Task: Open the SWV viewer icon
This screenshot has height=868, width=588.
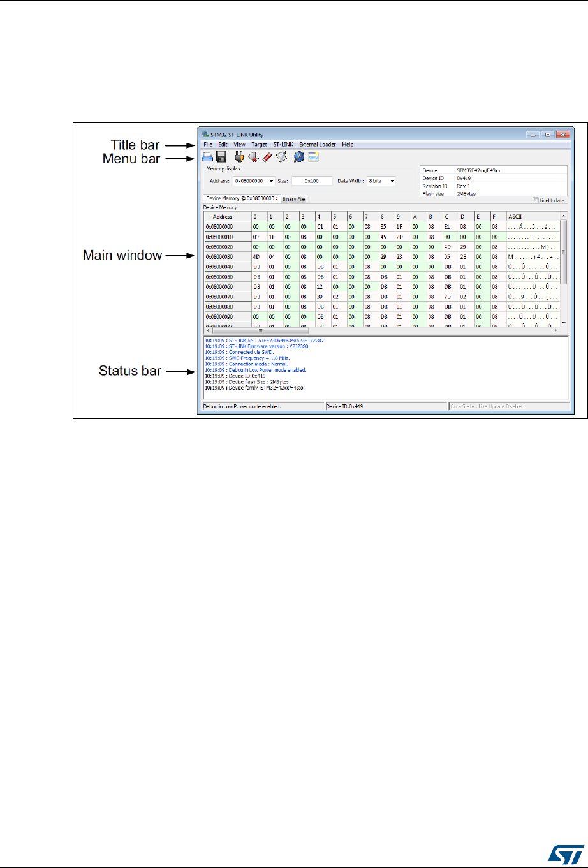Action: pyautogui.click(x=313, y=156)
